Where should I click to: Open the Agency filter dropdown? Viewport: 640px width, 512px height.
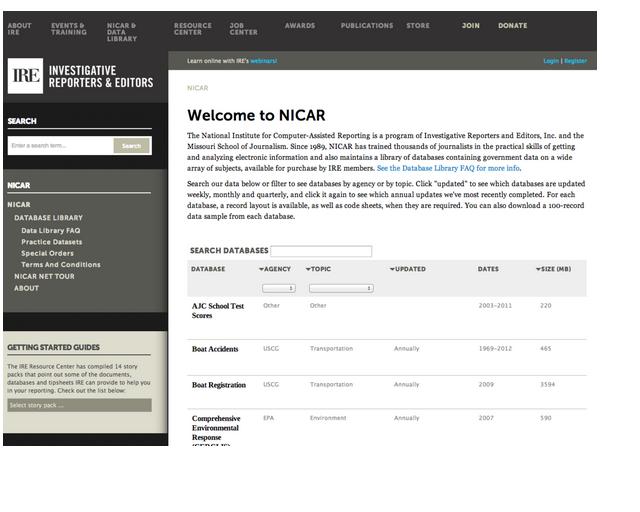279,288
